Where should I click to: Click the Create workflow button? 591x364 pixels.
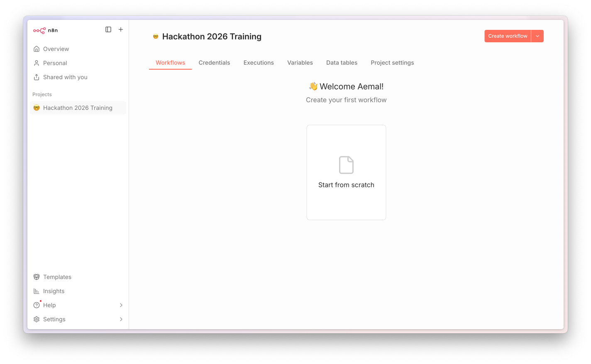tap(508, 36)
